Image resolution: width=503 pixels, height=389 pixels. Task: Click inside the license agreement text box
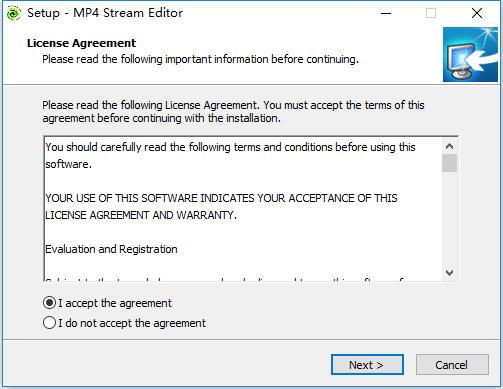[243, 209]
